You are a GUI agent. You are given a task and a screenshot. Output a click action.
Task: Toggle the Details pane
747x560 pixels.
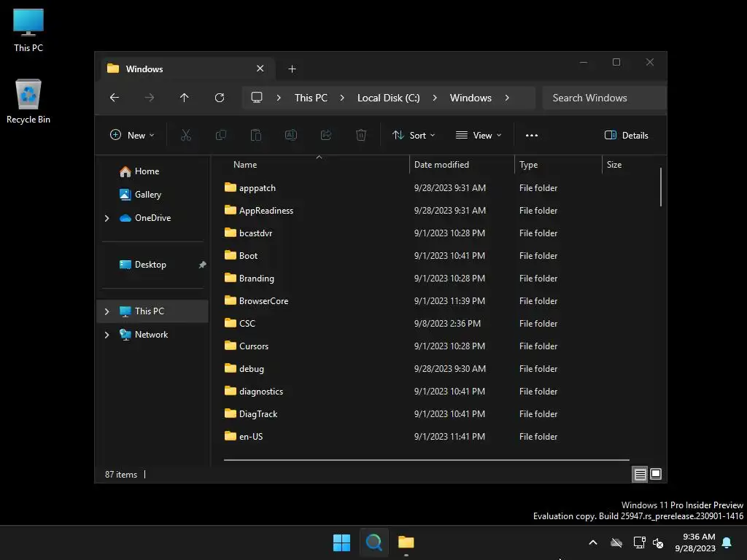[626, 135]
